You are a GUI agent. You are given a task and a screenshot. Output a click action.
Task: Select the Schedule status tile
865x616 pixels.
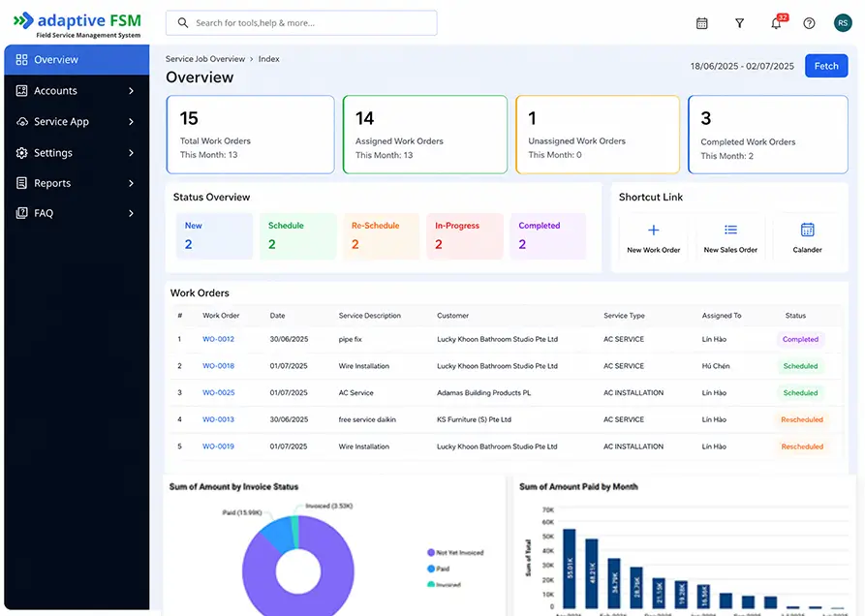point(298,236)
